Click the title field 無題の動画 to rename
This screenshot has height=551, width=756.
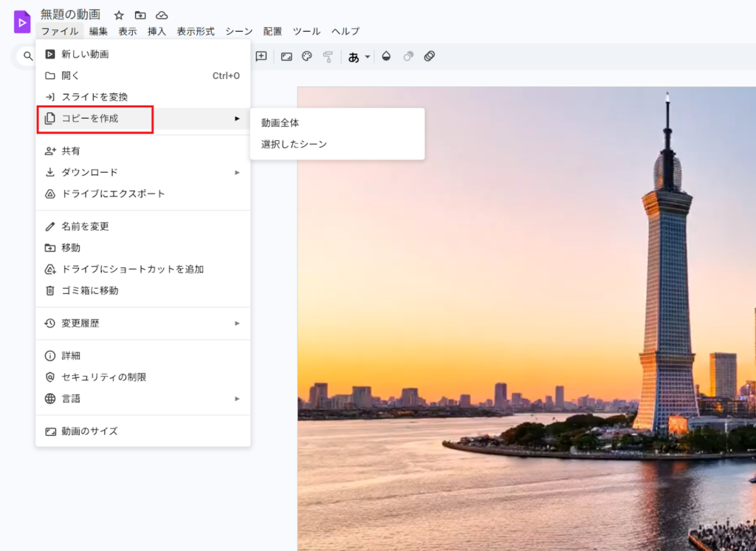click(x=70, y=14)
